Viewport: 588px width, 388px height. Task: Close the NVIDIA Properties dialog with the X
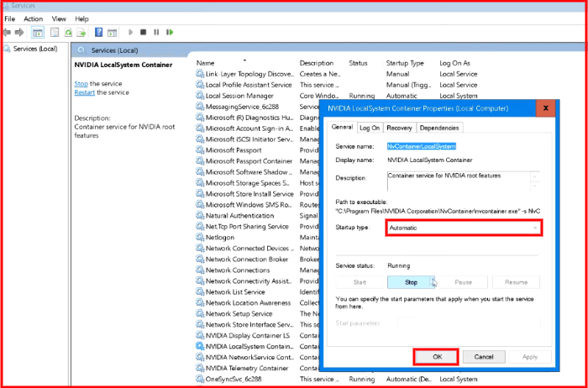click(546, 108)
